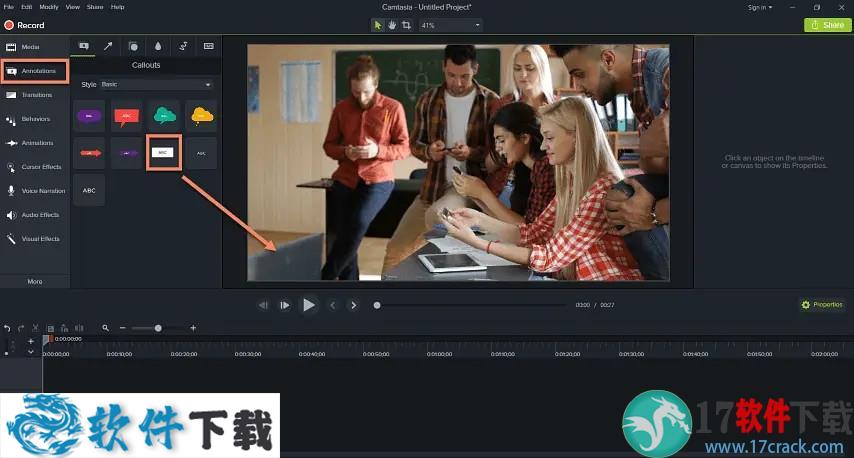Select the keystroke callouts keyboard icon
Image resolution: width=854 pixels, height=458 pixels.
(x=209, y=46)
